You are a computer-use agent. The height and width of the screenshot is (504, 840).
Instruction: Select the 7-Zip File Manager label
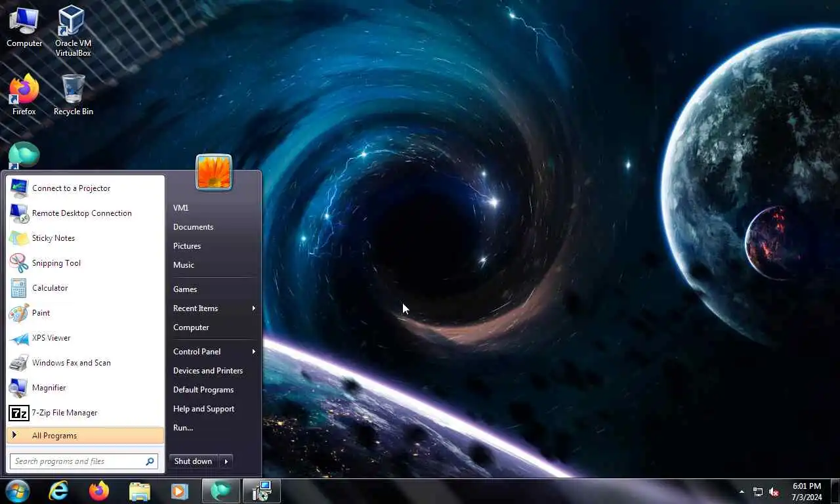click(65, 413)
